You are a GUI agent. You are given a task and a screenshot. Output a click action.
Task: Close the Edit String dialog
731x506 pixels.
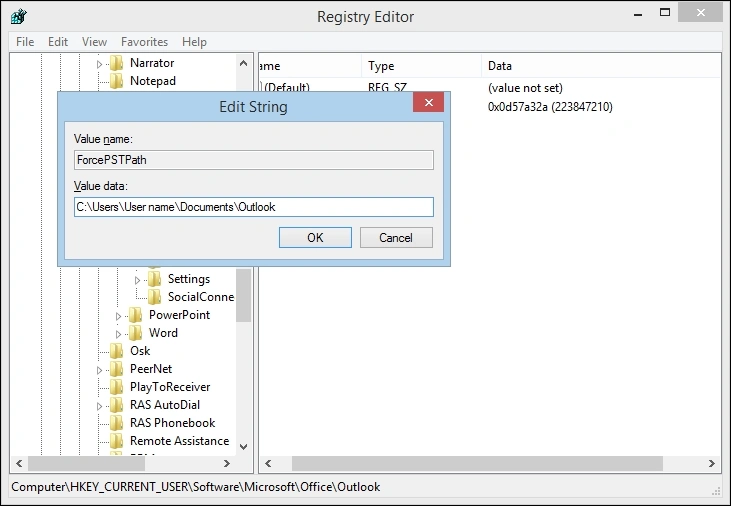(x=428, y=102)
